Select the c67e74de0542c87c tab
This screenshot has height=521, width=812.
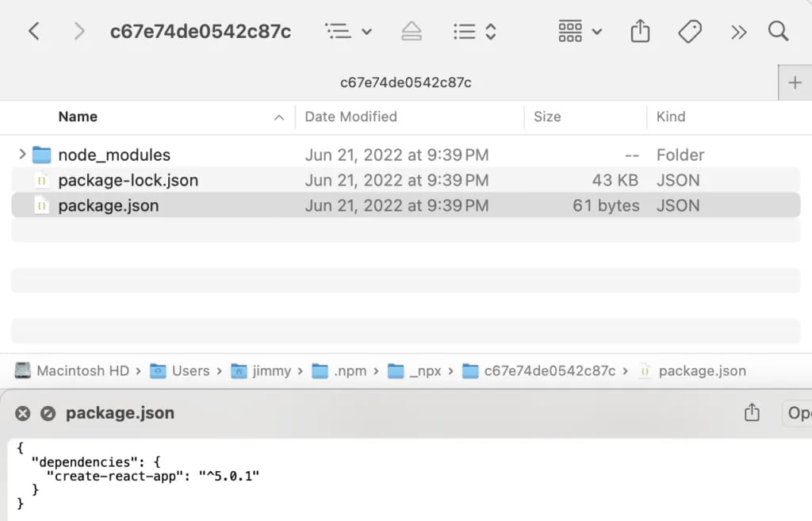pyautogui.click(x=405, y=82)
